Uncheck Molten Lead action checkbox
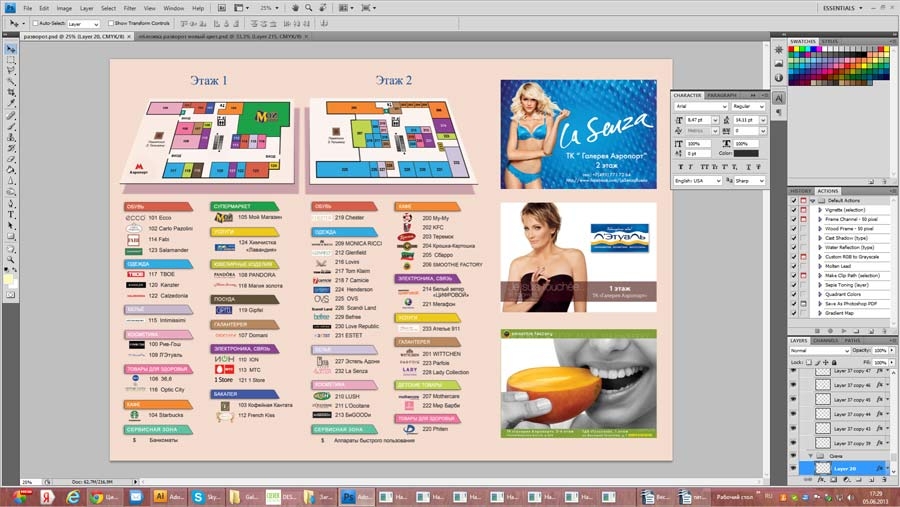 [794, 266]
